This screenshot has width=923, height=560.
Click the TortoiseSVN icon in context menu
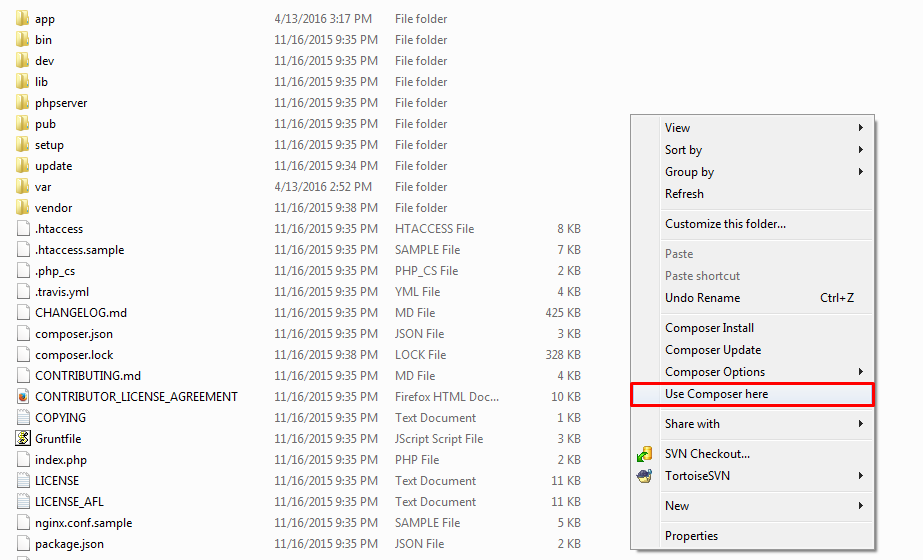(645, 476)
